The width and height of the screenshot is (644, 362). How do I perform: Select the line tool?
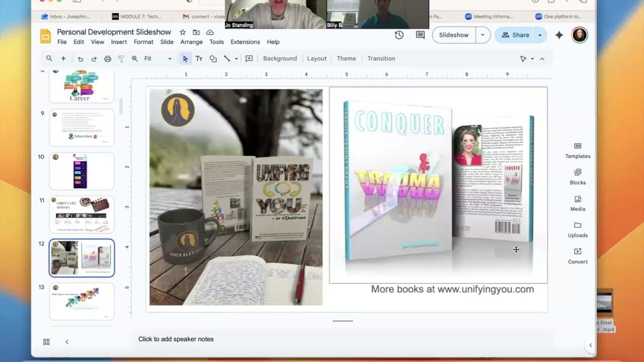227,59
